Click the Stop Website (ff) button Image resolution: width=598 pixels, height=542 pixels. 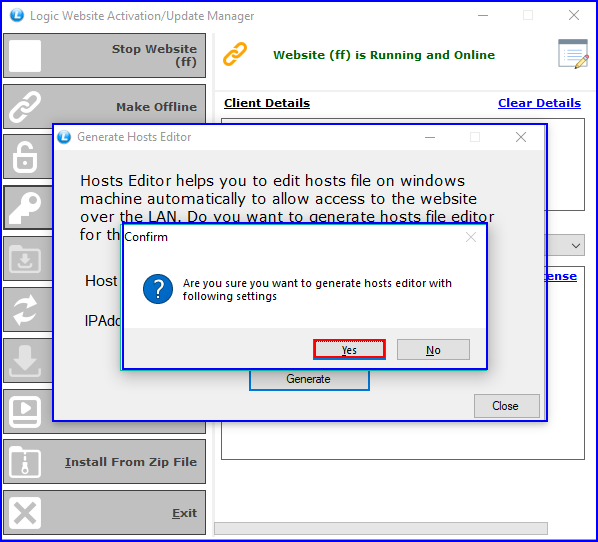(104, 56)
